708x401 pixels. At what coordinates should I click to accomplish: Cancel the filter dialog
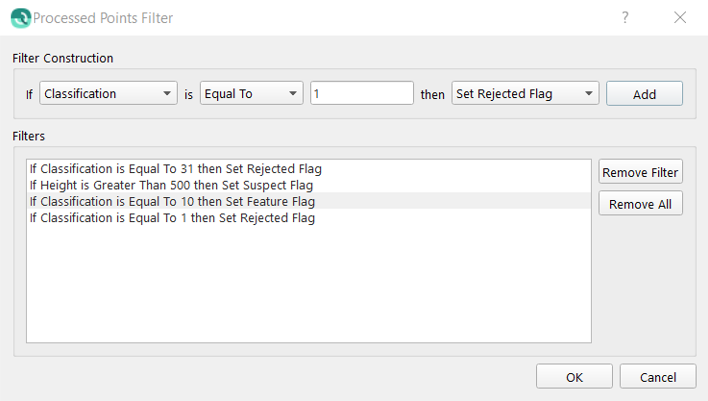[x=658, y=377]
